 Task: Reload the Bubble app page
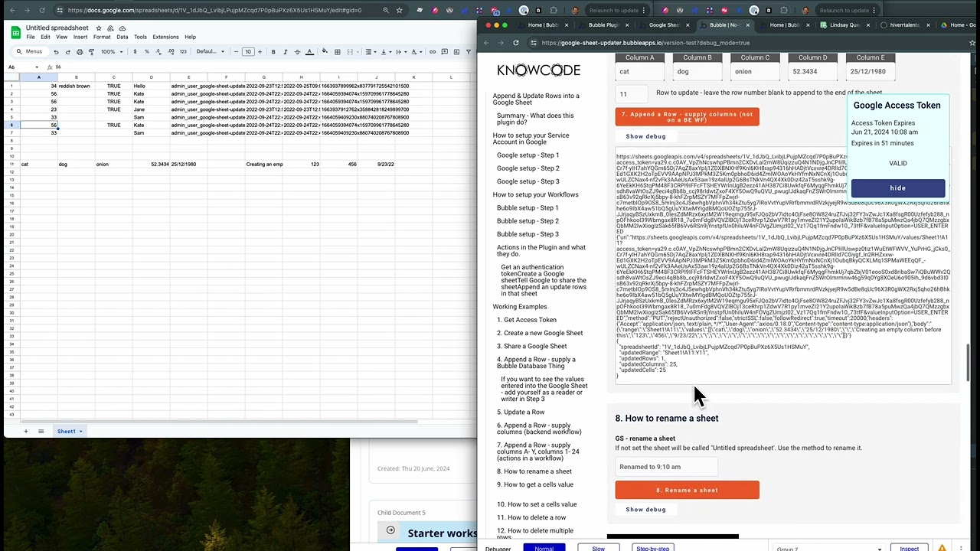516,43
